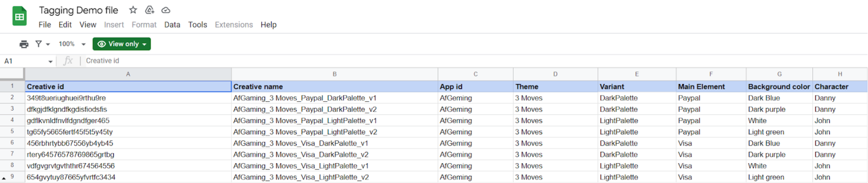Click the A1 name box field
868x183 pixels.
(24, 61)
